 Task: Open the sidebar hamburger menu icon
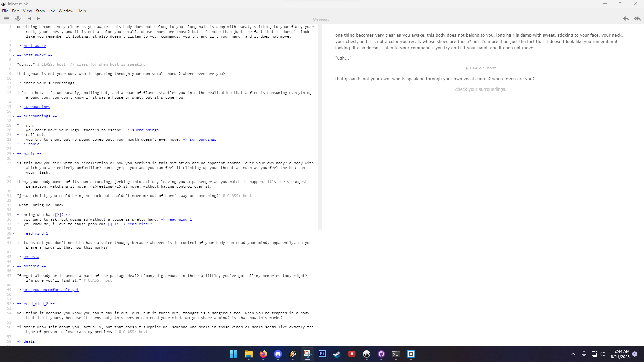click(6, 19)
